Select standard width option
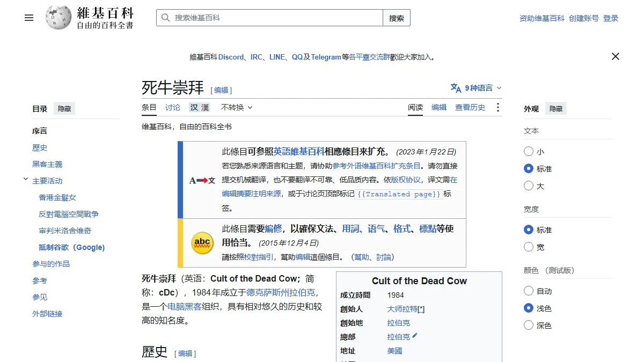 pos(529,230)
